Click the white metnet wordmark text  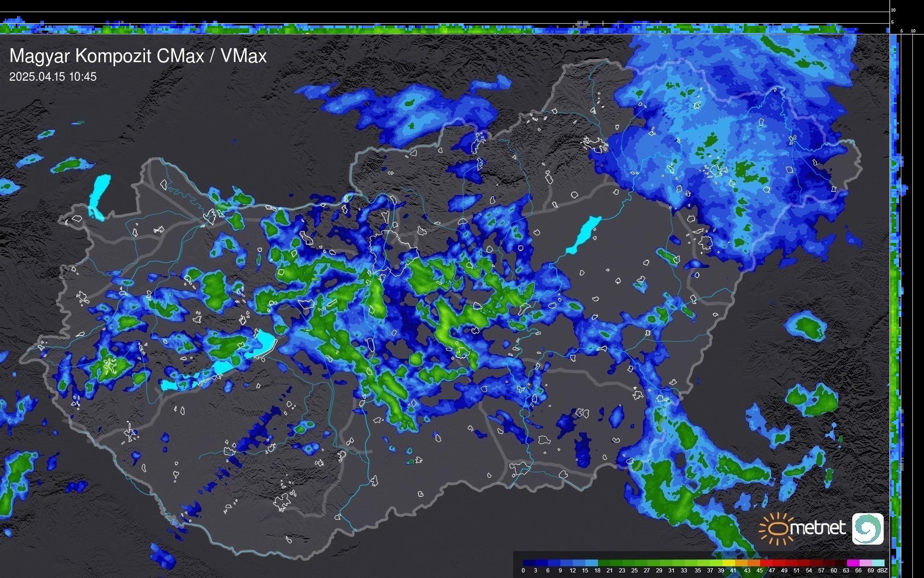tap(817, 528)
